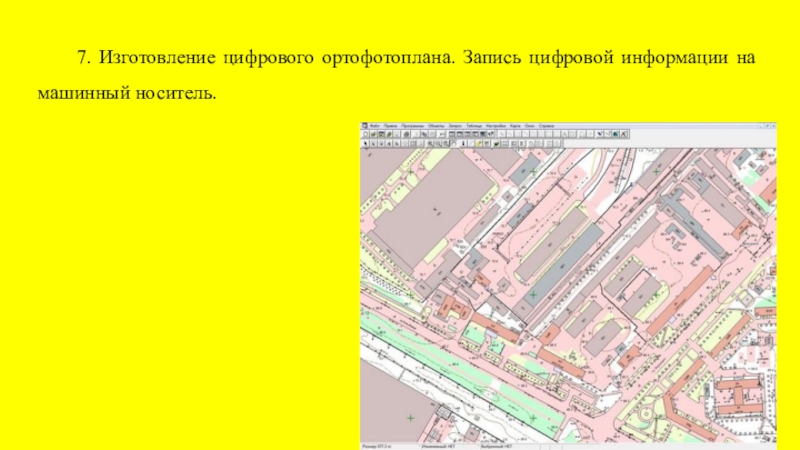Select the Zoom In magnifier tool
This screenshot has width=800, height=450.
coord(430,143)
